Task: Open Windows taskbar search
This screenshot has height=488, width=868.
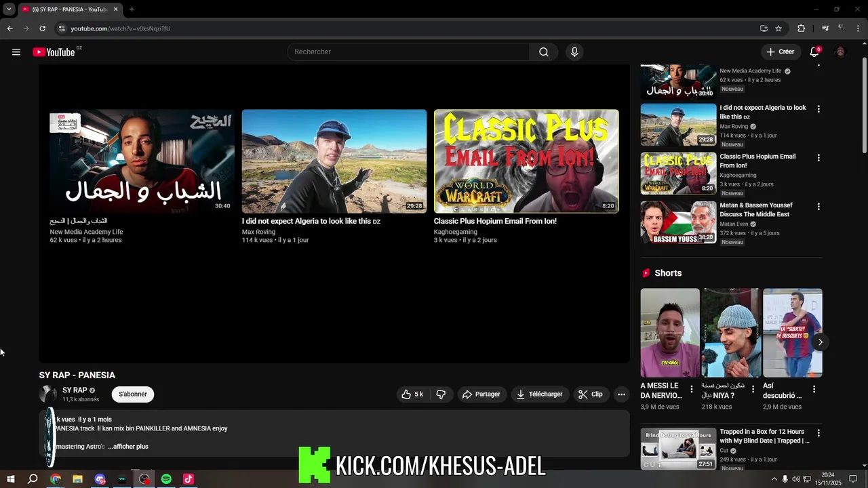Action: tap(33, 479)
